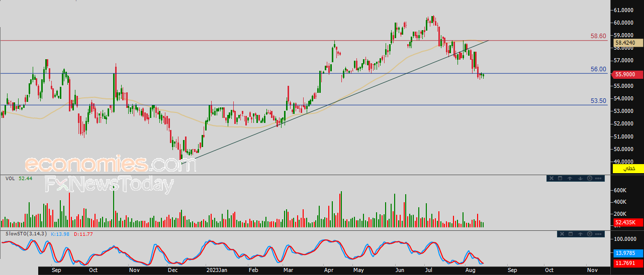Click Apr on the time axis
This screenshot has height=275, width=644.
[329, 270]
